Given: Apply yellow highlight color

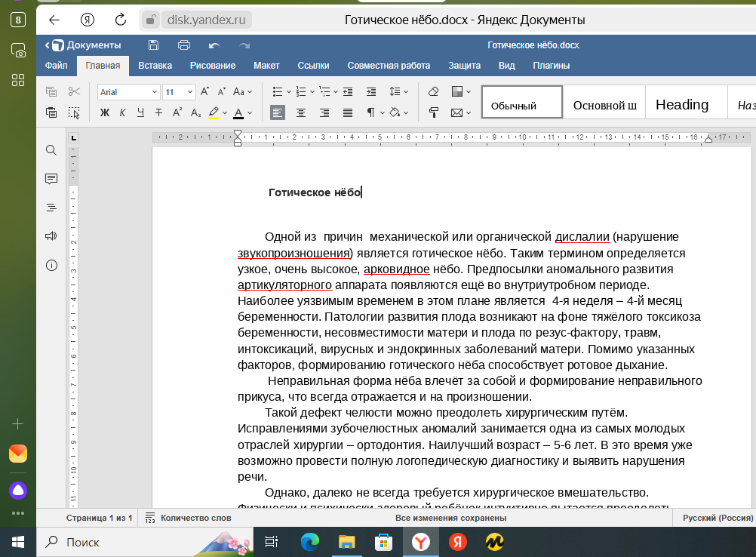Looking at the screenshot, I should [x=214, y=112].
